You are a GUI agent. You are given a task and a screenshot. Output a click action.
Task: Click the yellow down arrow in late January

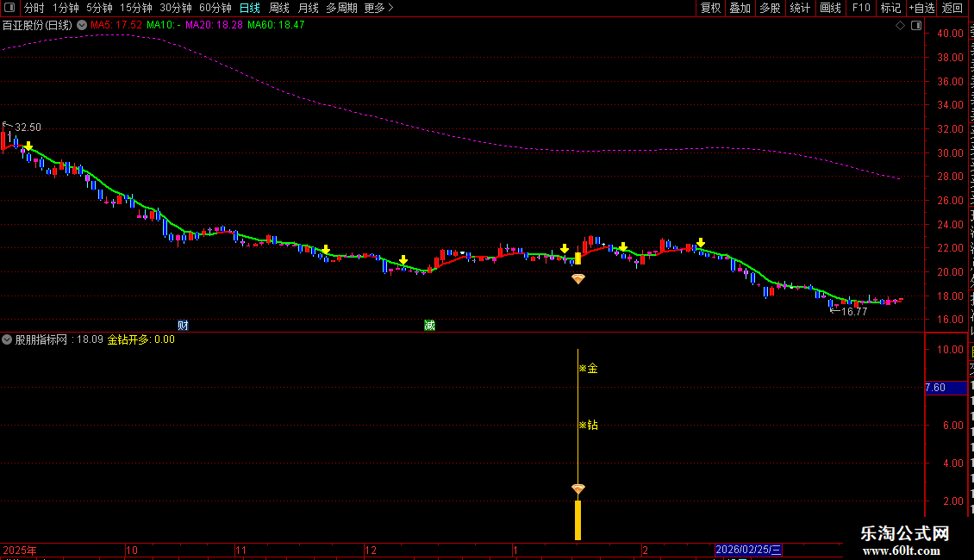pos(623,246)
